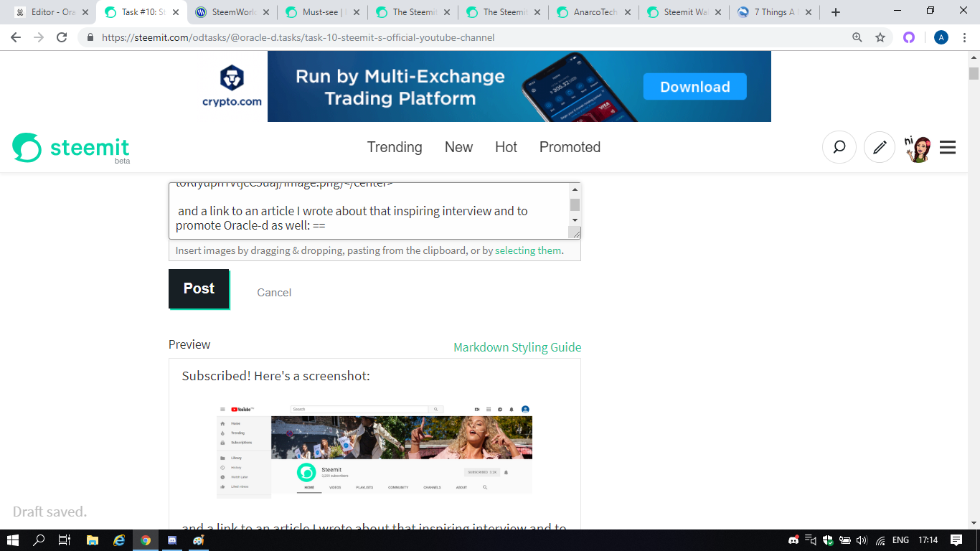This screenshot has width=980, height=551.
Task: Open the Markdown Styling Guide
Action: coord(517,347)
